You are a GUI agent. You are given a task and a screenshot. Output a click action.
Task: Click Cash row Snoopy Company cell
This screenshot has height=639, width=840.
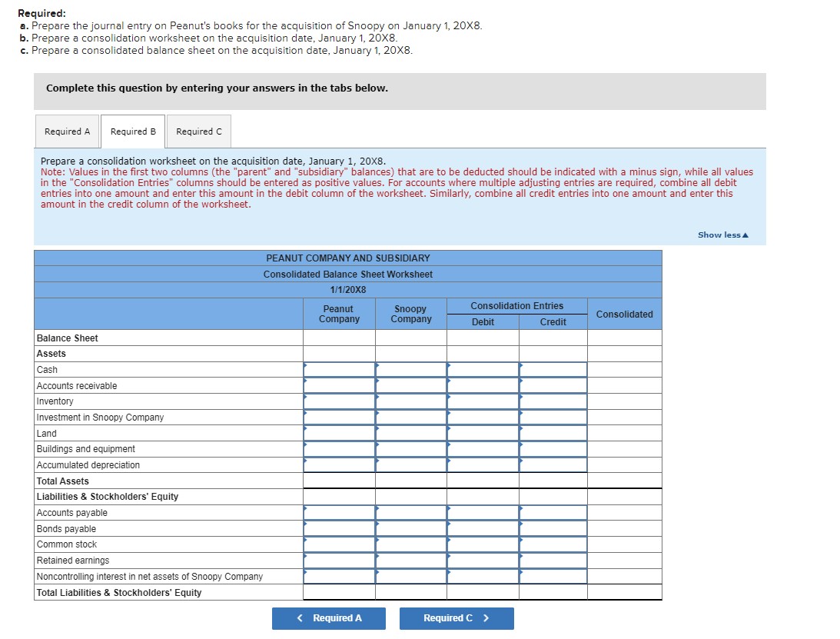411,370
